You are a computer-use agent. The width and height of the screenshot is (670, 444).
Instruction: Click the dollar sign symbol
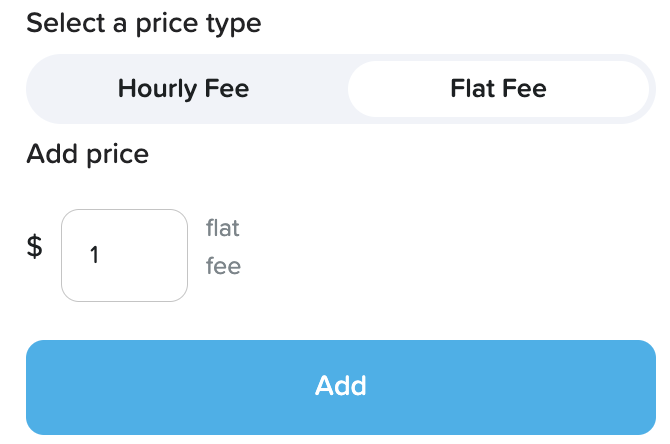(x=34, y=247)
